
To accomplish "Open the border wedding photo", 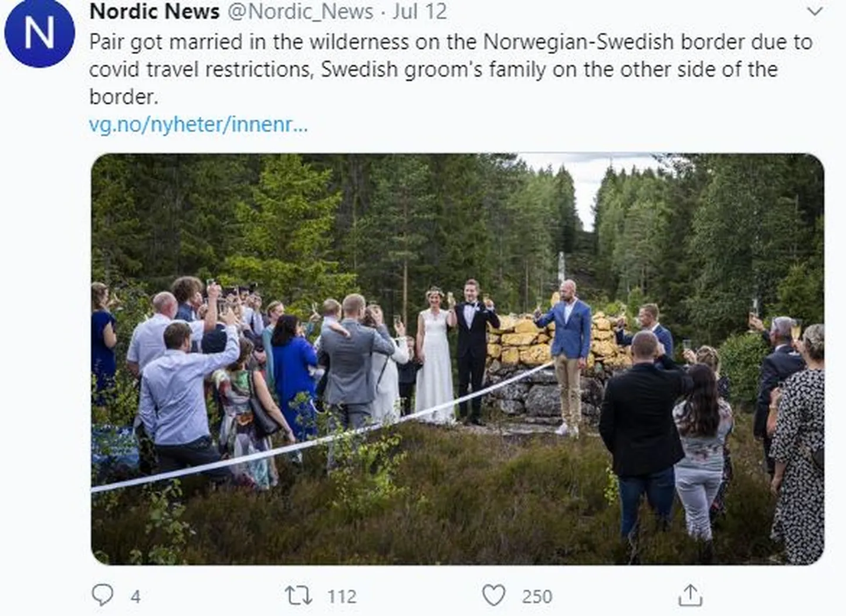I will (458, 359).
